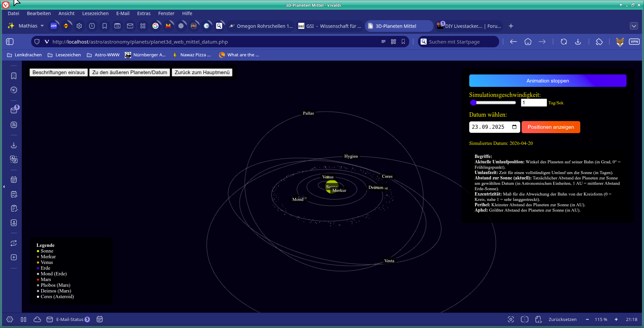Go back to the previous page
The width and height of the screenshot is (644, 328).
pos(514,42)
